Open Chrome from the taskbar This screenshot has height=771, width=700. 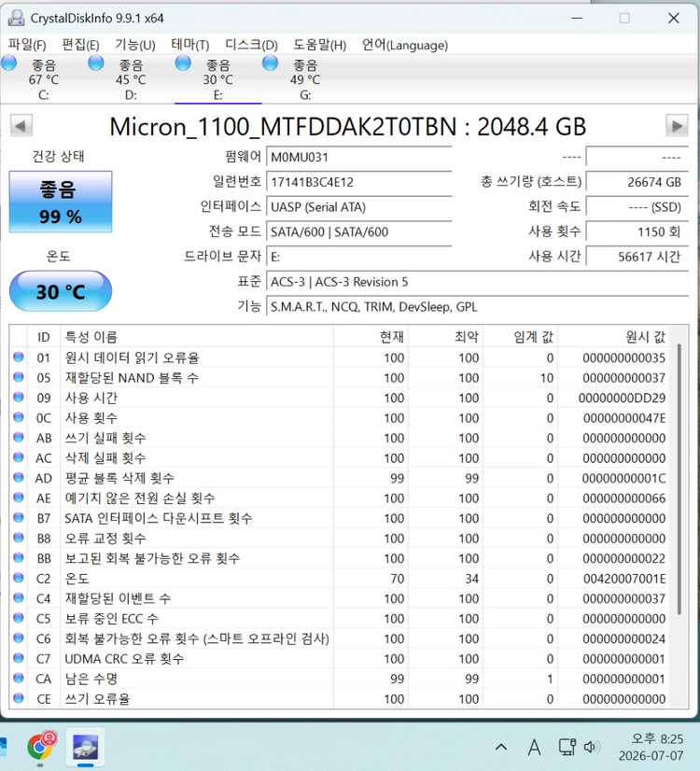click(41, 747)
